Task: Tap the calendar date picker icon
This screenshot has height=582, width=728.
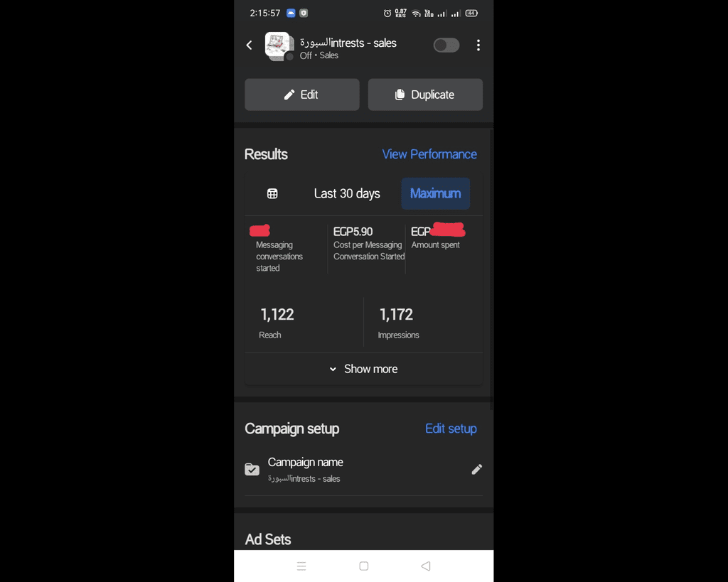Action: tap(272, 193)
